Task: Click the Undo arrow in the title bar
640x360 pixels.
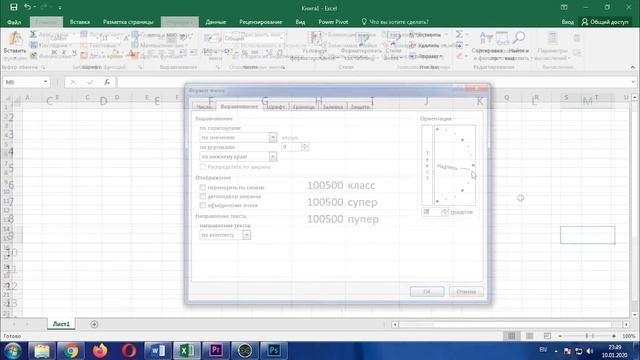Action: [x=27, y=7]
